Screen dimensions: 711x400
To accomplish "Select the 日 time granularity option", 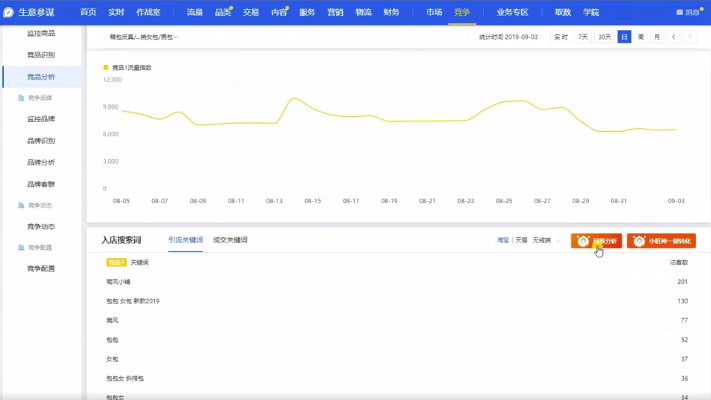I will (624, 37).
